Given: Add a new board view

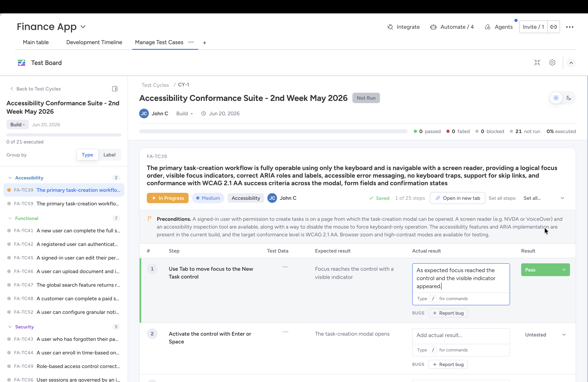Looking at the screenshot, I should click(205, 43).
